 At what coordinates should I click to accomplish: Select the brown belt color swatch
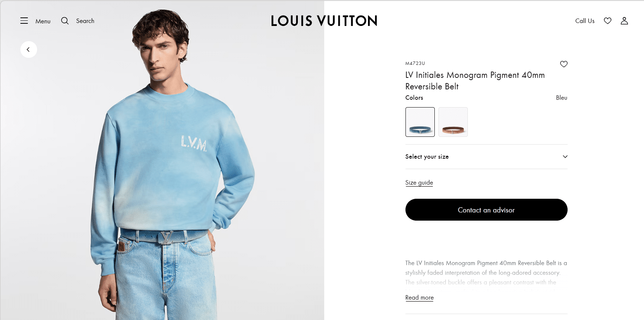(453, 122)
